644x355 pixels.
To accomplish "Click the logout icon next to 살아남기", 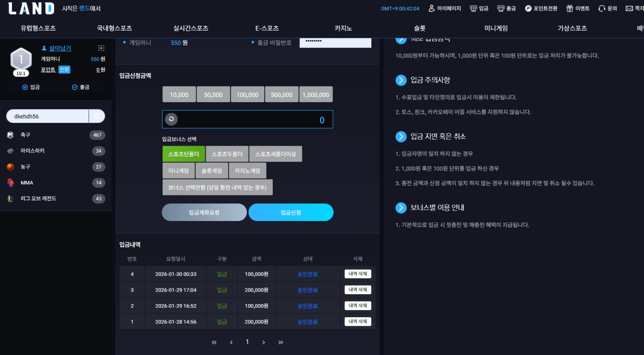I will [101, 48].
